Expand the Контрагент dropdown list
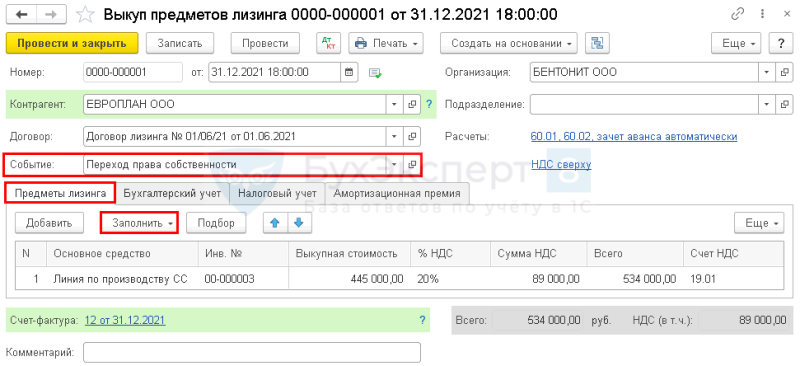 pyautogui.click(x=394, y=105)
